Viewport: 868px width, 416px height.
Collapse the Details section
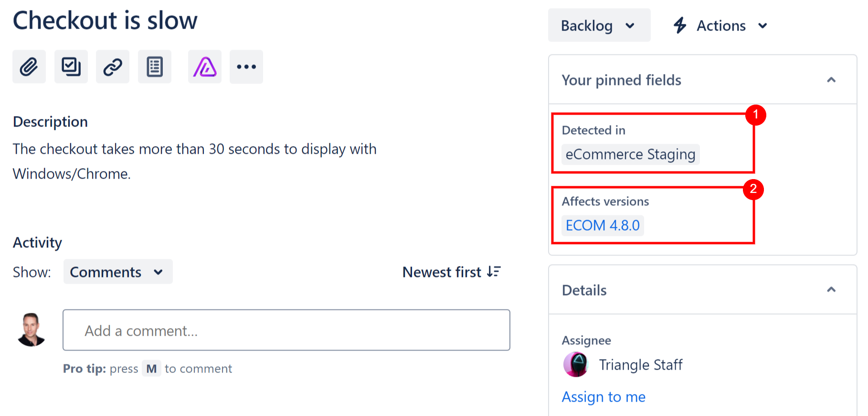coord(831,290)
